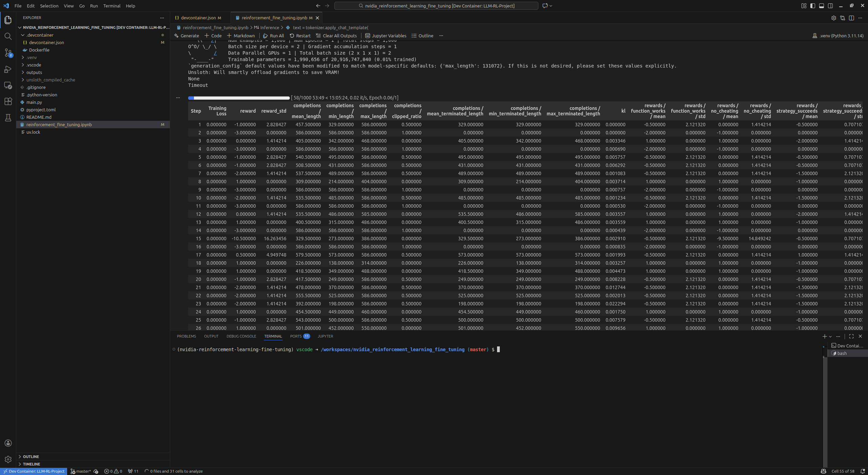Open the Remote Explorer view
Image resolution: width=868 pixels, height=475 pixels.
pos(8,85)
